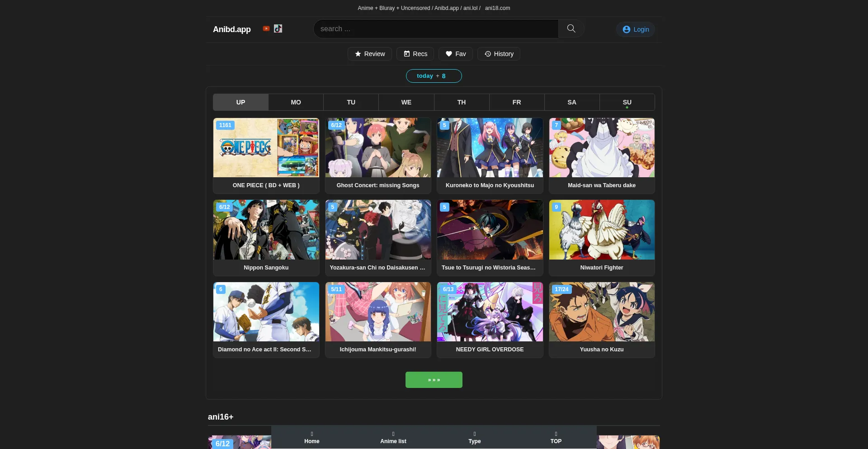Switch to the SU day tab

click(x=627, y=102)
